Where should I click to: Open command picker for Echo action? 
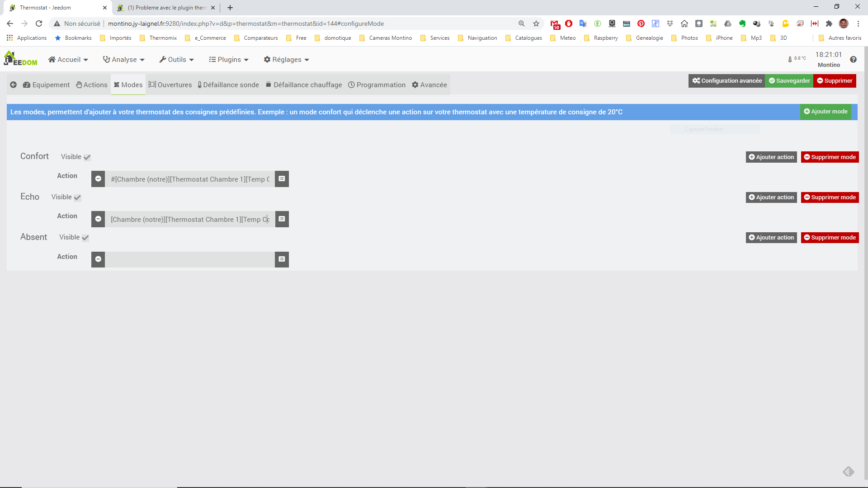point(282,219)
